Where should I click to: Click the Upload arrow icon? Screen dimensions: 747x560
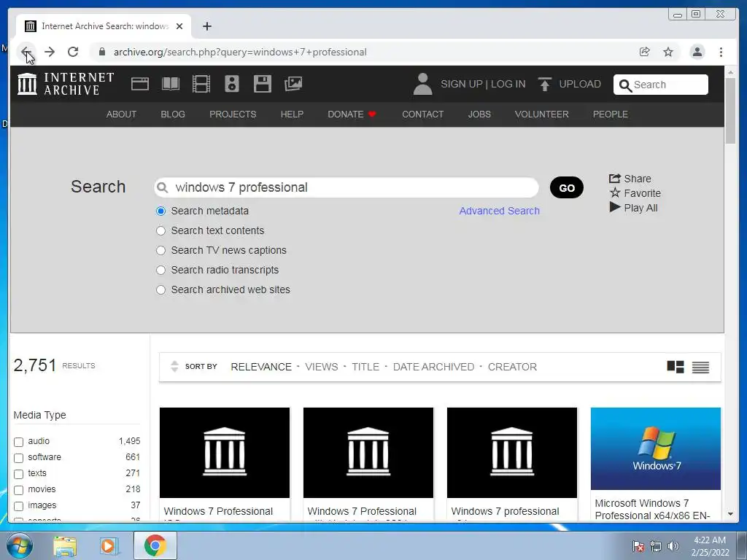click(x=544, y=84)
